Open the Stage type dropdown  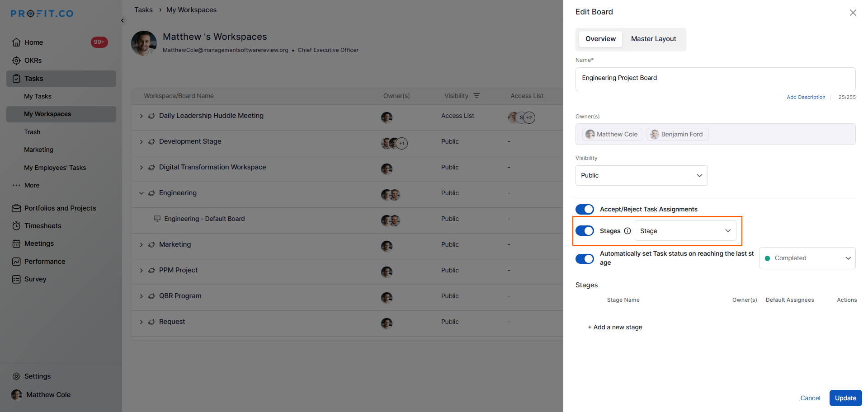685,231
